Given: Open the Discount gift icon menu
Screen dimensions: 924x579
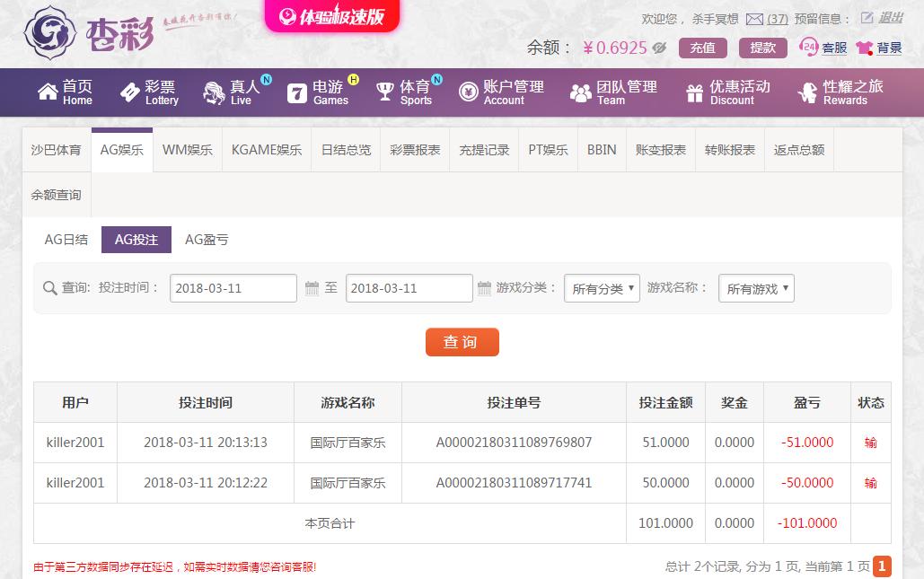Looking at the screenshot, I should 695,93.
